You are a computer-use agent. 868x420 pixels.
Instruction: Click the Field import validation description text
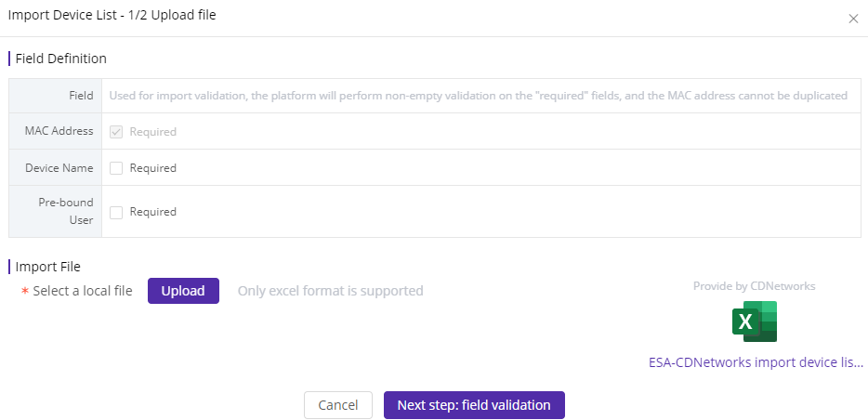pyautogui.click(x=479, y=96)
